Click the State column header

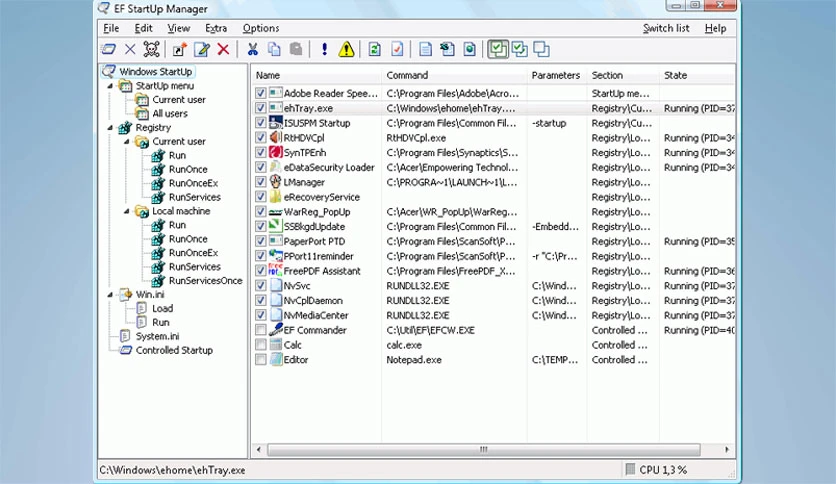[x=697, y=75]
